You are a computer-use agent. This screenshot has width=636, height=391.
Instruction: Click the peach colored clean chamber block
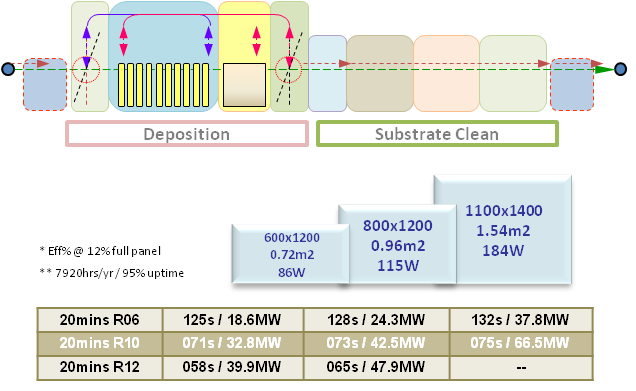(446, 73)
